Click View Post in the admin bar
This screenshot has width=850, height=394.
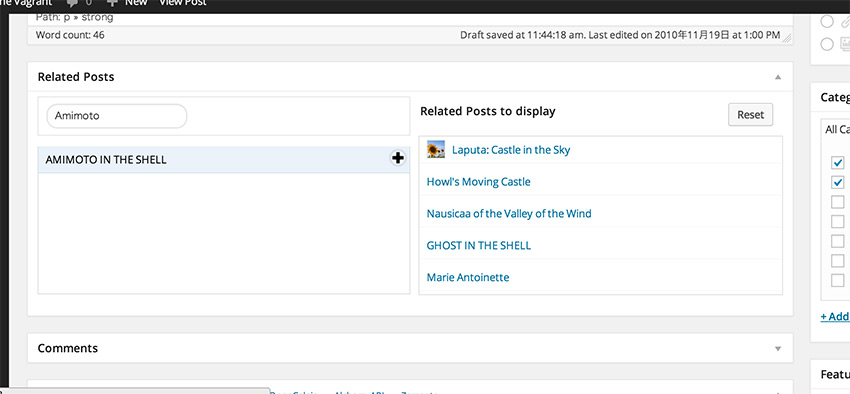pyautogui.click(x=183, y=3)
